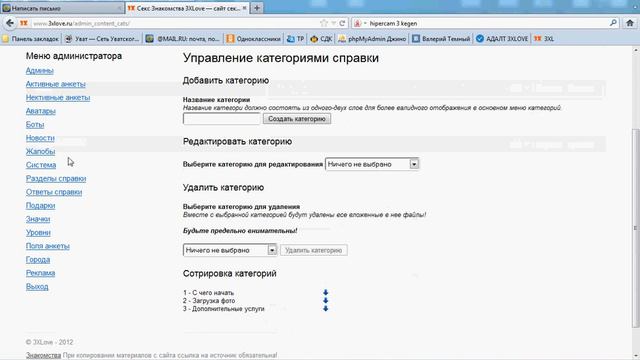Move down category 'С чего начать' arrow

click(x=325, y=293)
